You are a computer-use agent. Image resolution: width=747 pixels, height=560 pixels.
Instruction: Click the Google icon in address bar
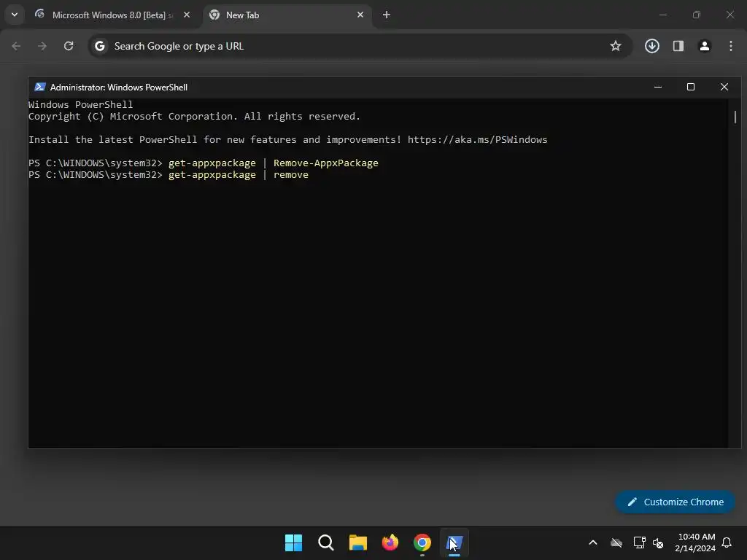(99, 46)
